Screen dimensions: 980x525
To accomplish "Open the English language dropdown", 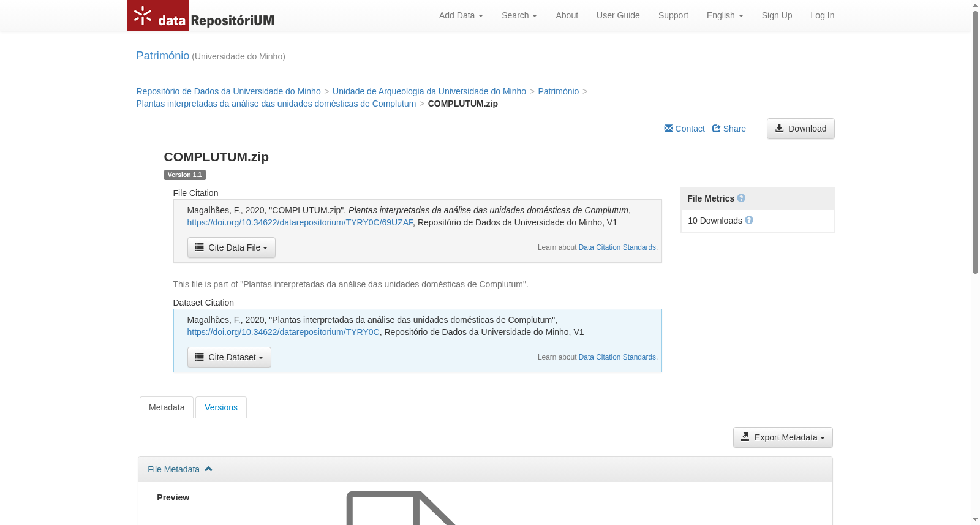I will [x=725, y=15].
